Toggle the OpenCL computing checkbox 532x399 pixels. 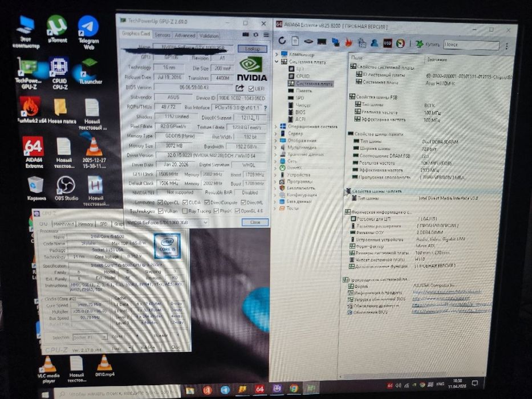coord(160,202)
